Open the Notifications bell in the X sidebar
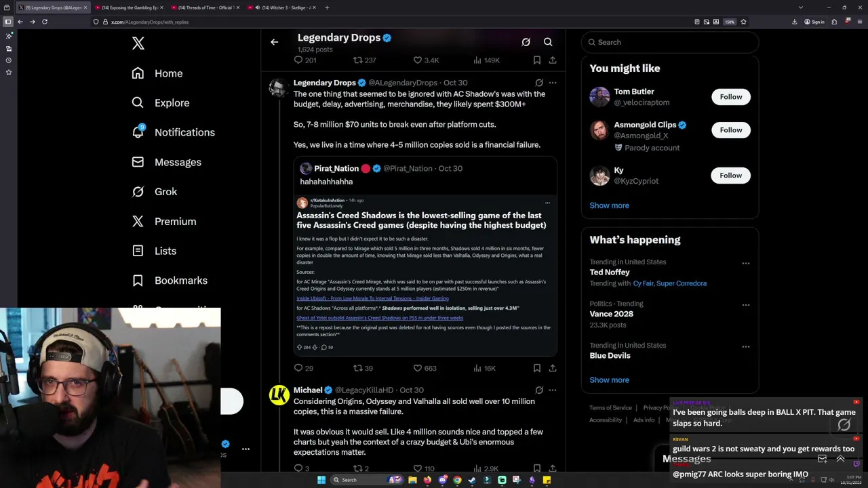The width and height of the screenshot is (868, 488). [x=138, y=132]
